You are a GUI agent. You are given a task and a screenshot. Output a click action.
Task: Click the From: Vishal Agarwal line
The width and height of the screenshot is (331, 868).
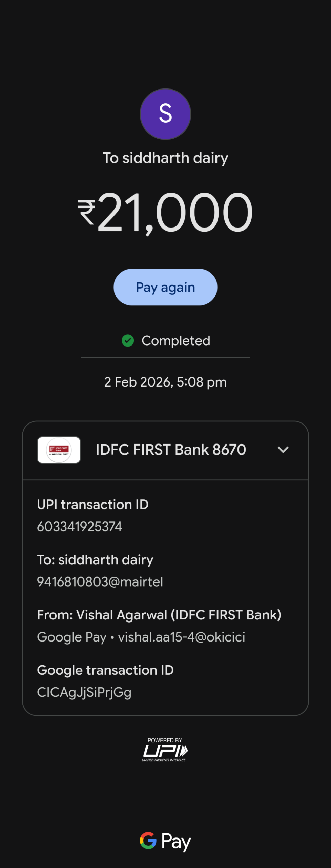click(x=159, y=615)
